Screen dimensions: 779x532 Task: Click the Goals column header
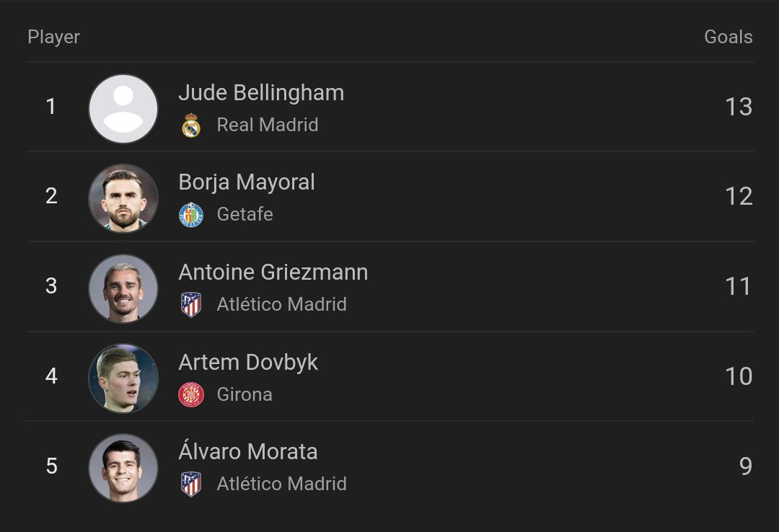point(728,37)
